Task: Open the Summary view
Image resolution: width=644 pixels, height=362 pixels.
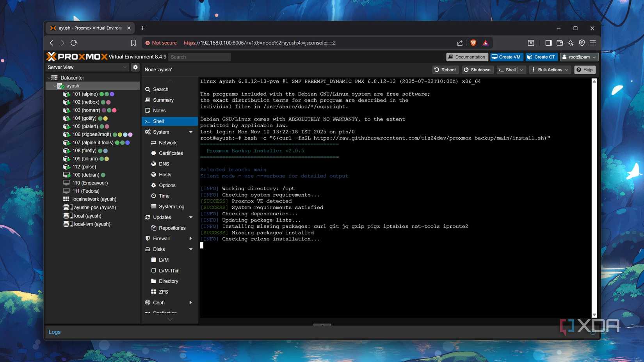Action: (x=163, y=100)
